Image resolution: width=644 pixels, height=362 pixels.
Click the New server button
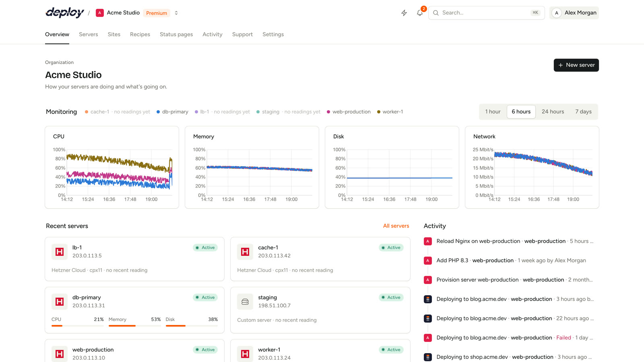pos(576,65)
